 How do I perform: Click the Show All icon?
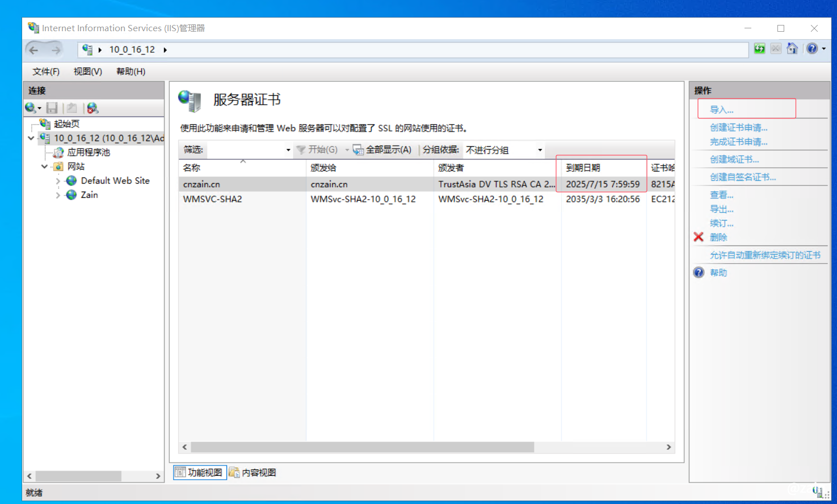358,150
